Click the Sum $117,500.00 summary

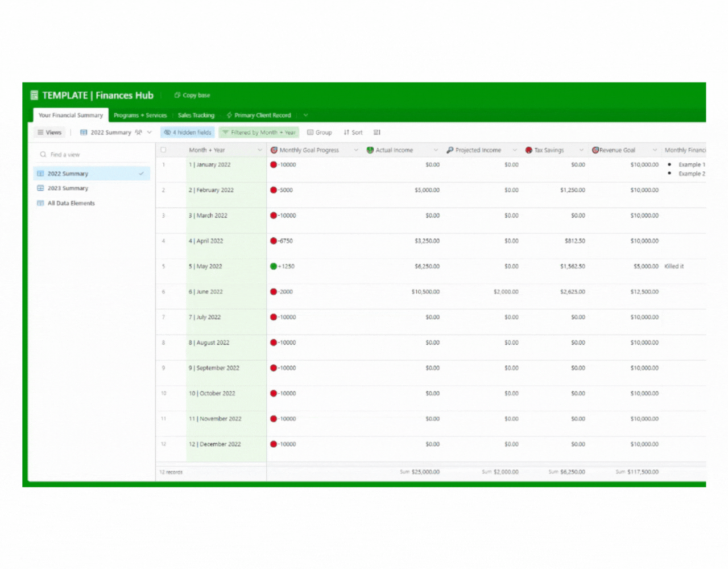point(637,472)
